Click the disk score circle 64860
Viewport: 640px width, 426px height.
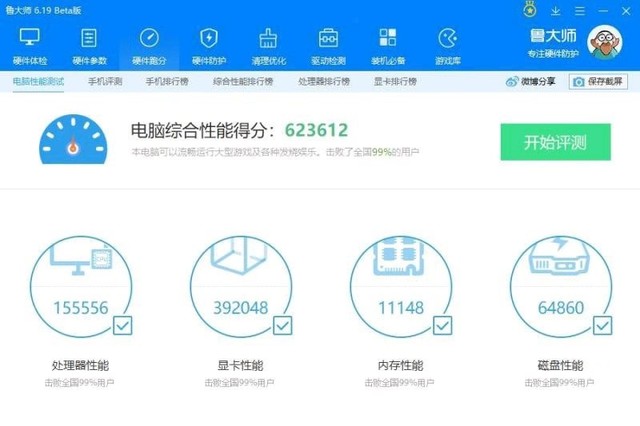point(561,286)
